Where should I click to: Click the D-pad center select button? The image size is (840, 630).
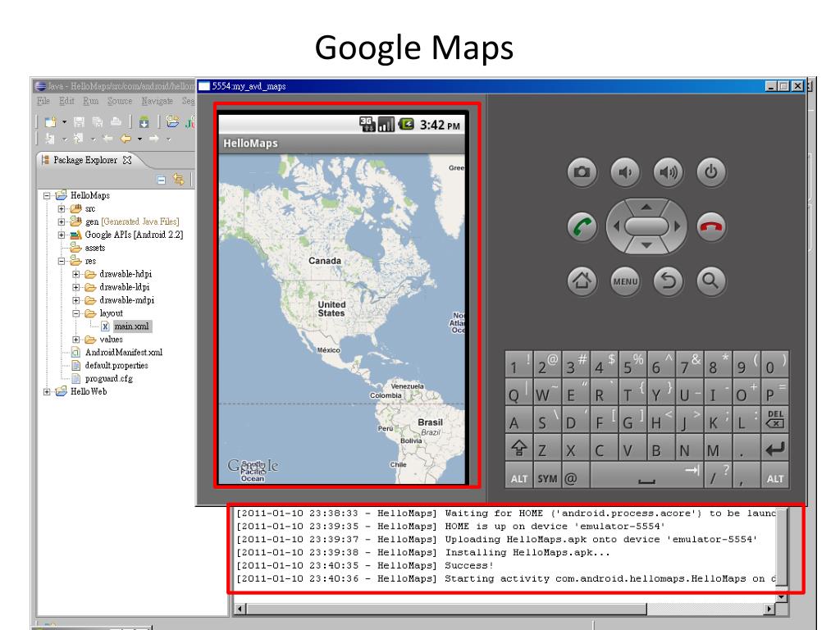pyautogui.click(x=646, y=226)
